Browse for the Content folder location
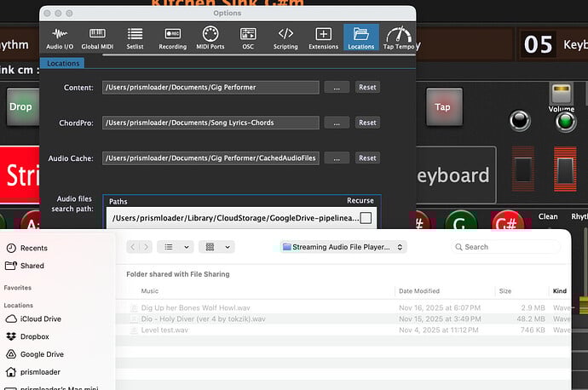The image size is (588, 390). (337, 88)
